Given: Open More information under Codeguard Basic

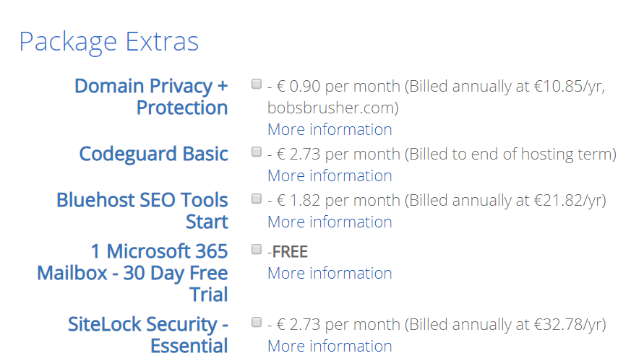Looking at the screenshot, I should [330, 176].
